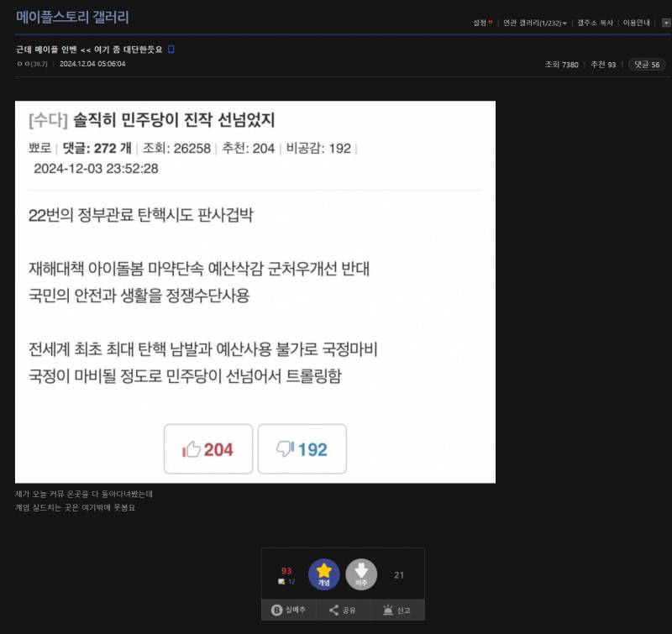Click embedded date 2024-12-03 23:52:28
Viewport: 672px width, 634px height.
pos(96,168)
